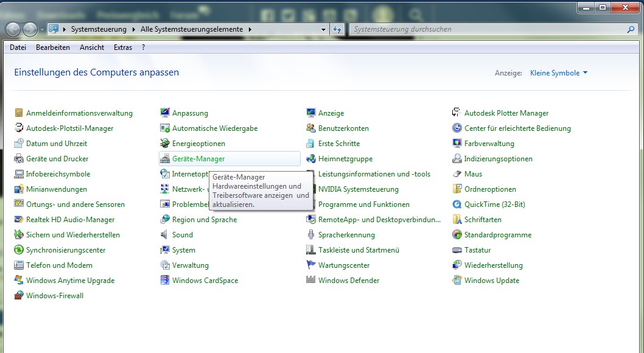The image size is (644, 353).
Task: Click the Realtek HD Audio-Manager icon
Action: point(18,220)
